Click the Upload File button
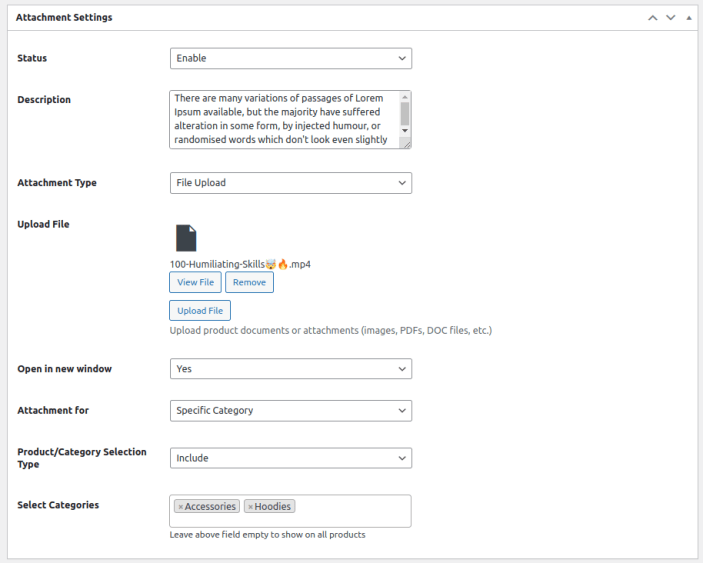The width and height of the screenshot is (703, 563). point(200,311)
